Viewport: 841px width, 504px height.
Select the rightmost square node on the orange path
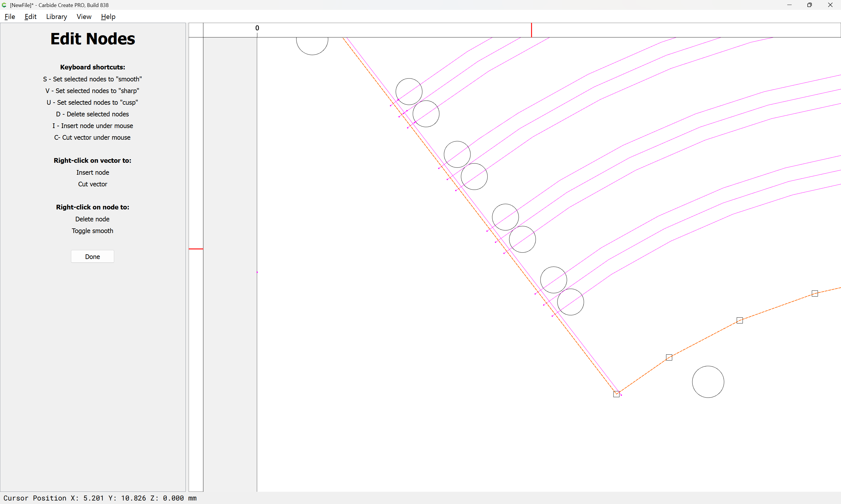[814, 293]
